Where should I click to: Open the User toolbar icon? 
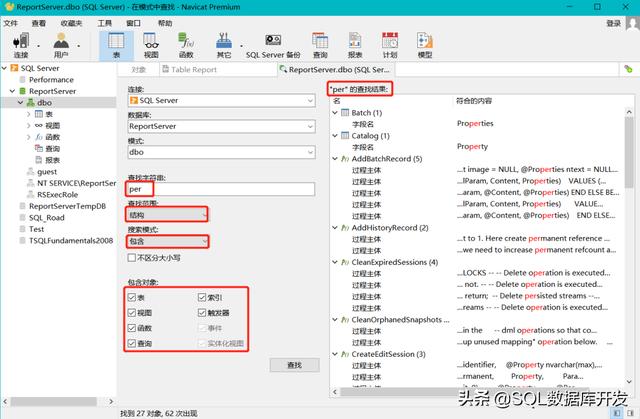pyautogui.click(x=61, y=45)
